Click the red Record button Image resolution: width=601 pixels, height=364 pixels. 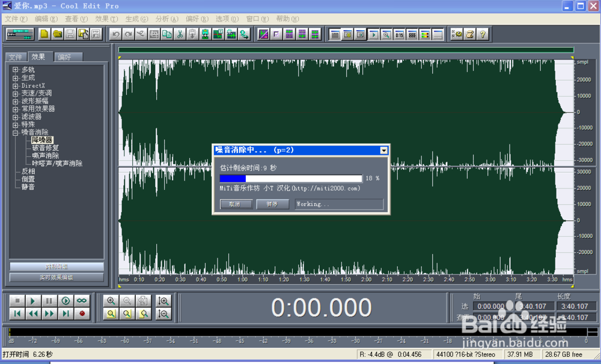(82, 314)
